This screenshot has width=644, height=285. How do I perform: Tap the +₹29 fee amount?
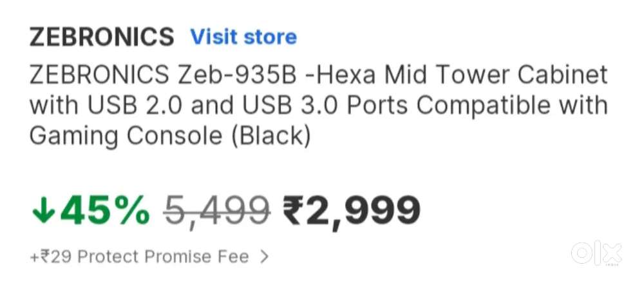pyautogui.click(x=50, y=257)
